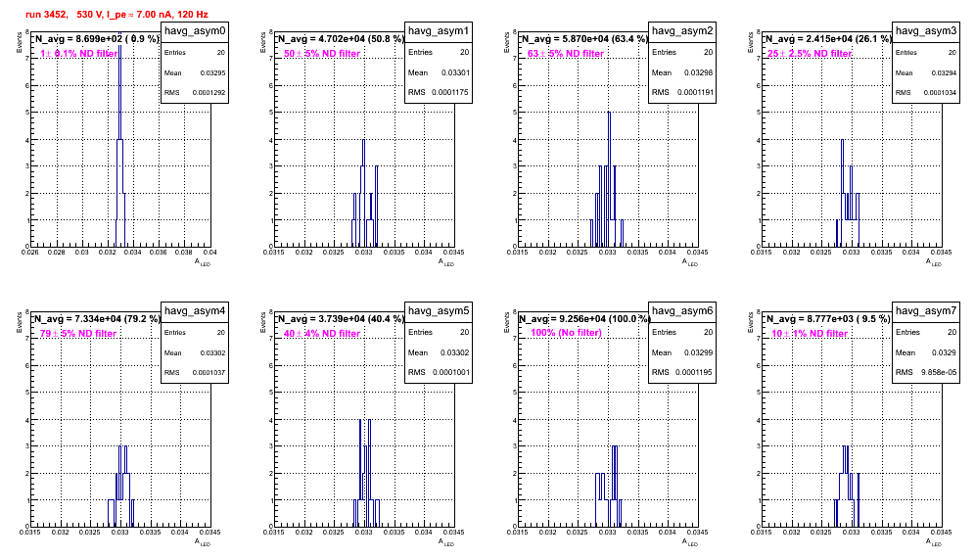Click the 25 ± 2.5% ND filter label
975x560 pixels.
click(x=810, y=54)
